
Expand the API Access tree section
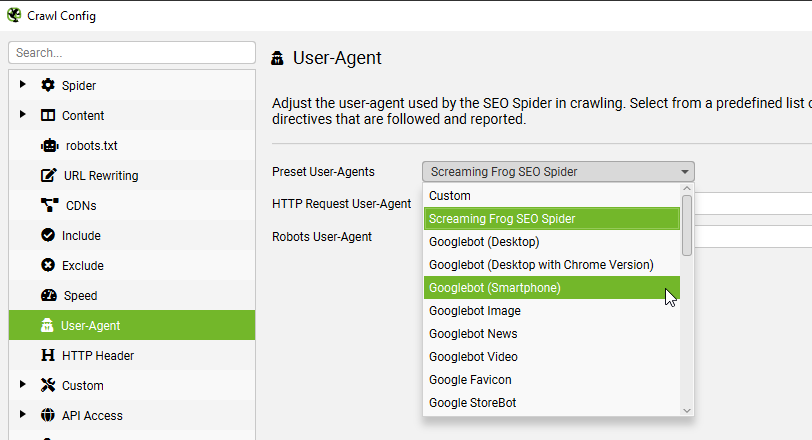click(22, 415)
